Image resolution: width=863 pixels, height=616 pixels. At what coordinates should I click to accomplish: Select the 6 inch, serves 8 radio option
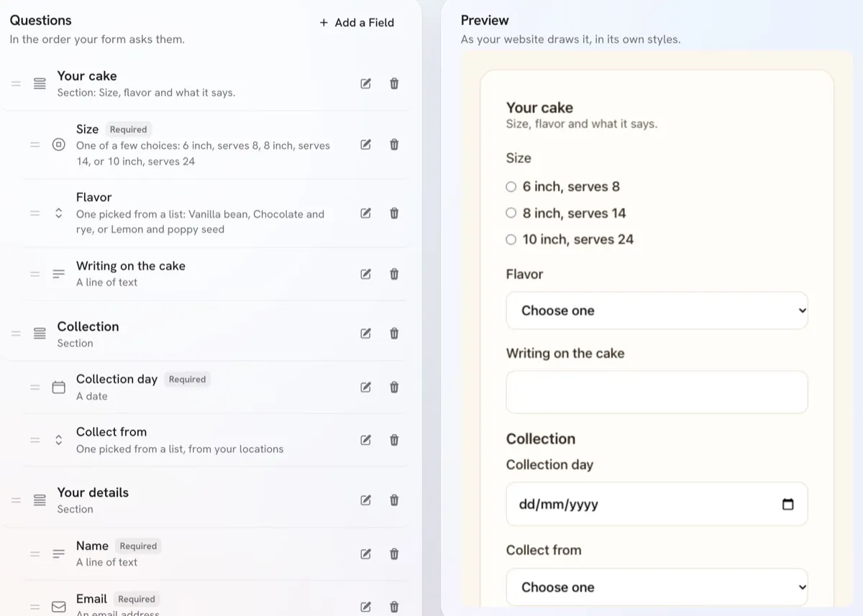pyautogui.click(x=511, y=187)
